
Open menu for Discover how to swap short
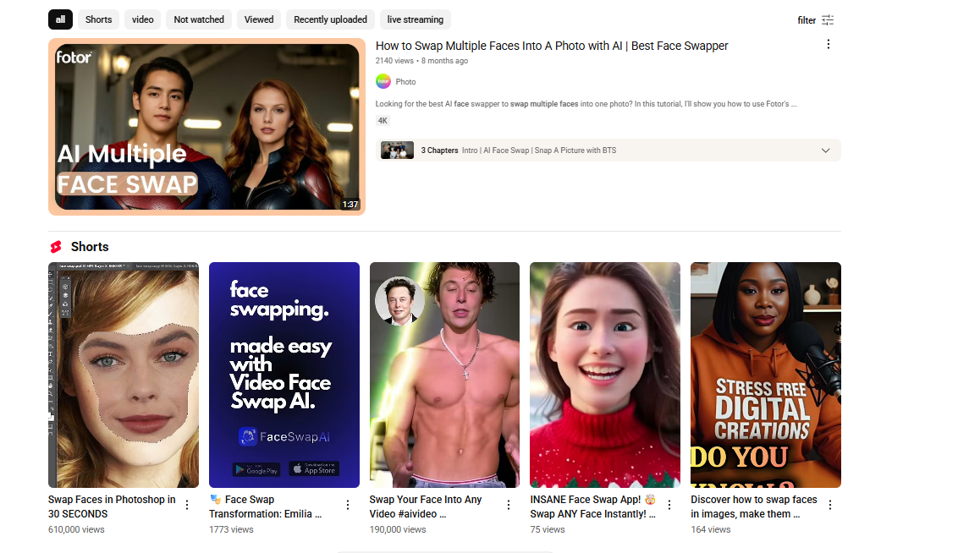(829, 505)
